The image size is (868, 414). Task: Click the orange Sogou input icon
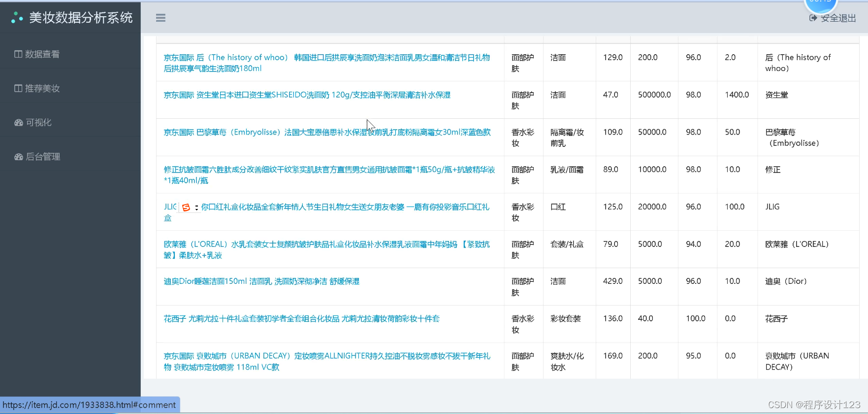pos(186,207)
